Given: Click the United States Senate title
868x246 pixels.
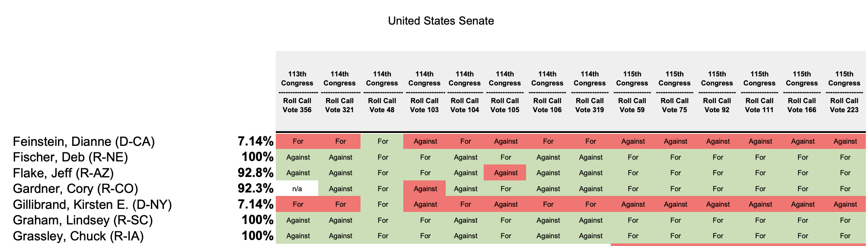Looking at the screenshot, I should tap(440, 21).
